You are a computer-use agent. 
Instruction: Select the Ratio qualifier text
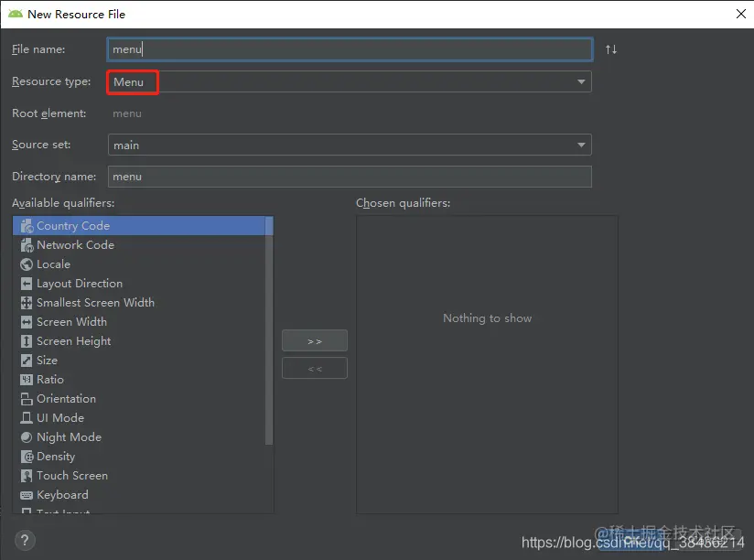(x=50, y=379)
